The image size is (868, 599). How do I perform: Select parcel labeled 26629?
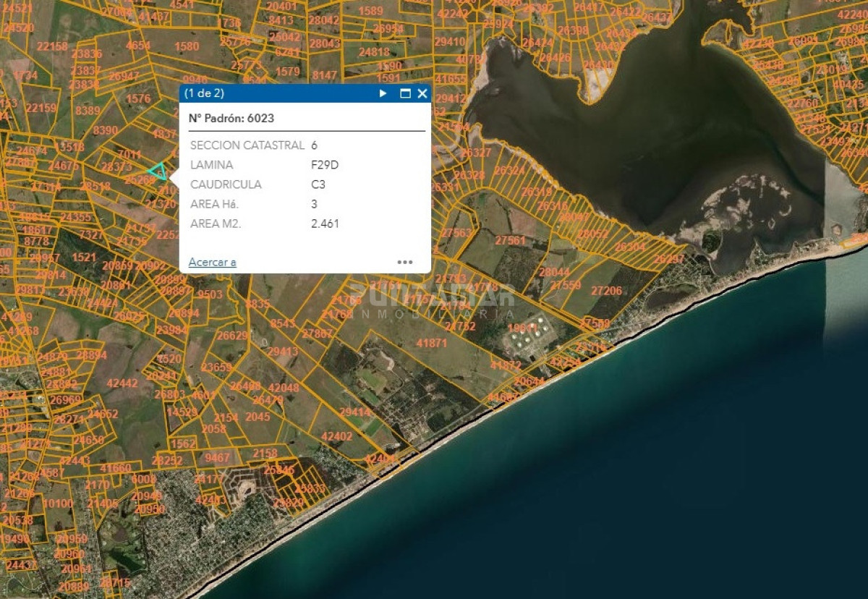[233, 335]
